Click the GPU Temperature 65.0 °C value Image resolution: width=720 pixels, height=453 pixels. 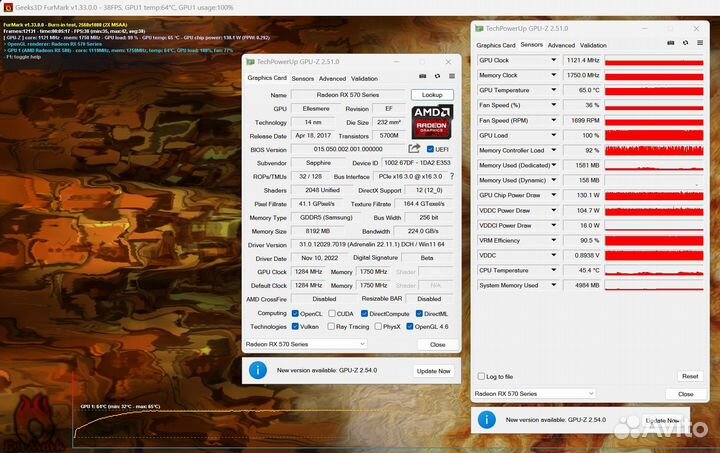click(583, 90)
